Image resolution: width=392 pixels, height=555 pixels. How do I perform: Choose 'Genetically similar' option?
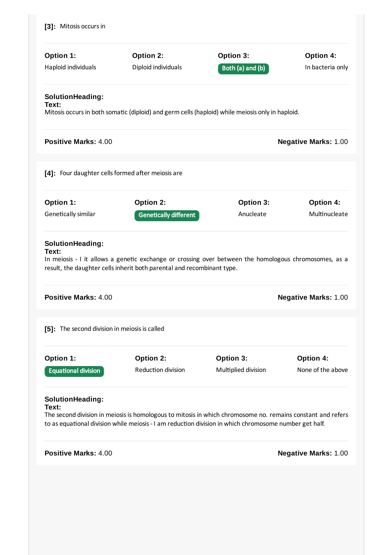click(70, 214)
